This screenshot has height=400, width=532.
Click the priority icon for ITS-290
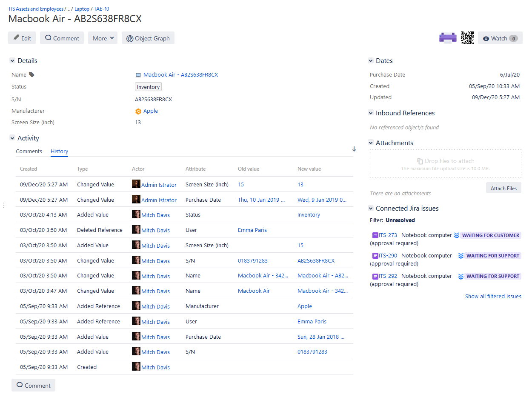point(460,256)
